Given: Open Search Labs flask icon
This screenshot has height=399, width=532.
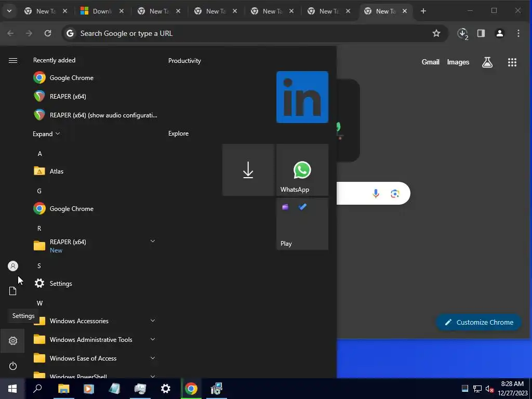Looking at the screenshot, I should [487, 62].
